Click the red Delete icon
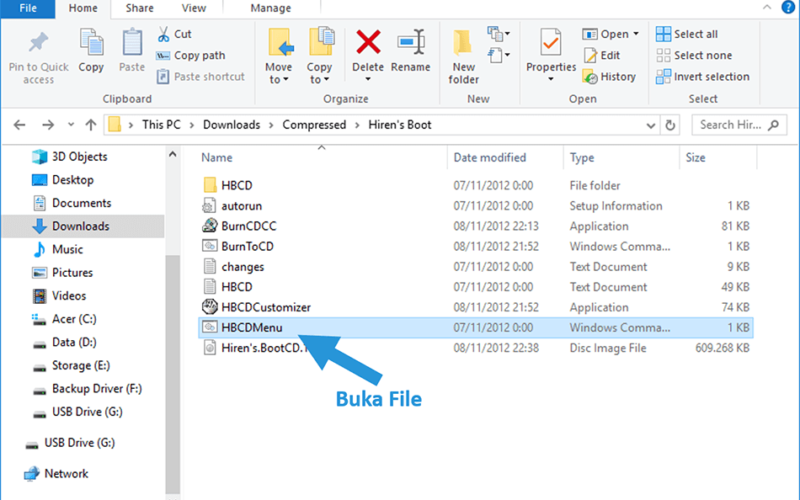800x500 pixels. 368,42
